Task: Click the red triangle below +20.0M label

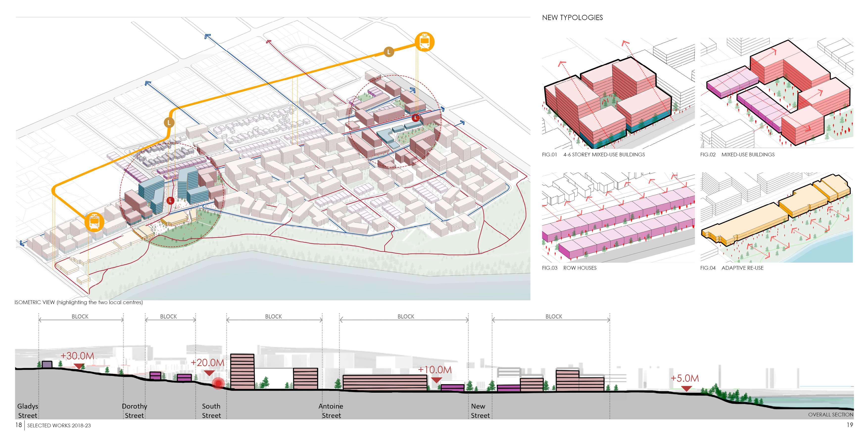Action: 209,373
